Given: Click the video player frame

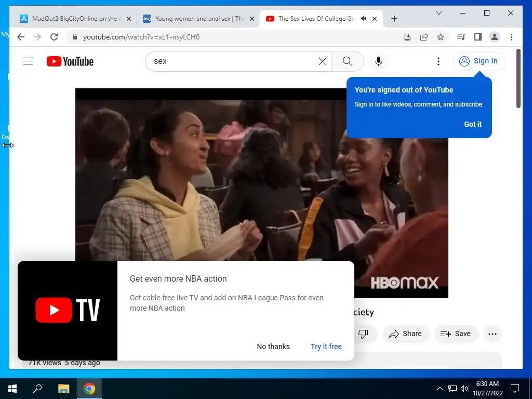Looking at the screenshot, I should [x=262, y=193].
